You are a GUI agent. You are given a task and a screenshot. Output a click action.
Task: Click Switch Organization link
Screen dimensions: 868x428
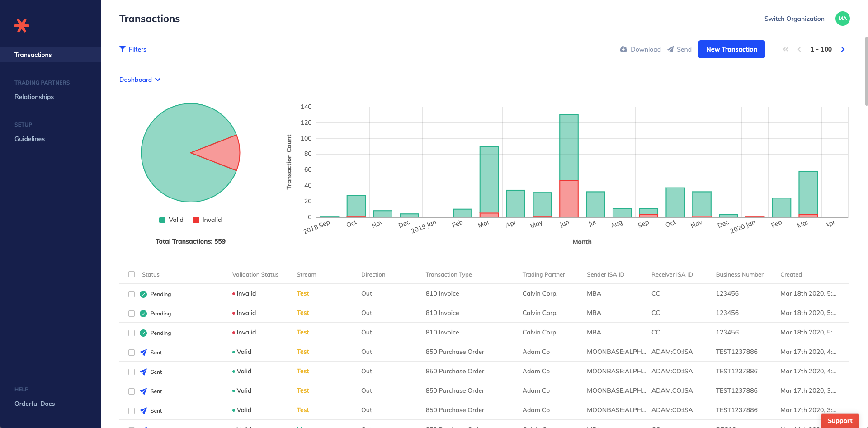click(794, 19)
